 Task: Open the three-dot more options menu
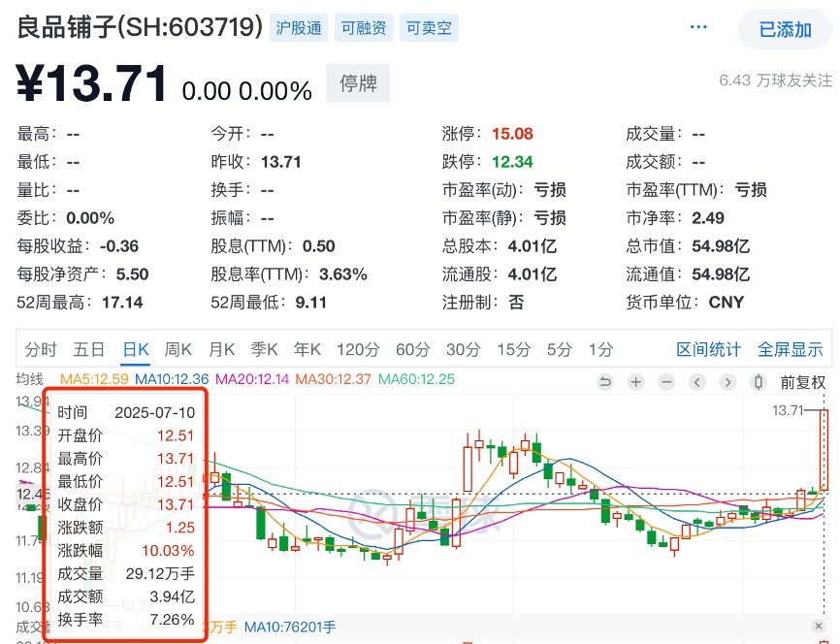click(698, 27)
